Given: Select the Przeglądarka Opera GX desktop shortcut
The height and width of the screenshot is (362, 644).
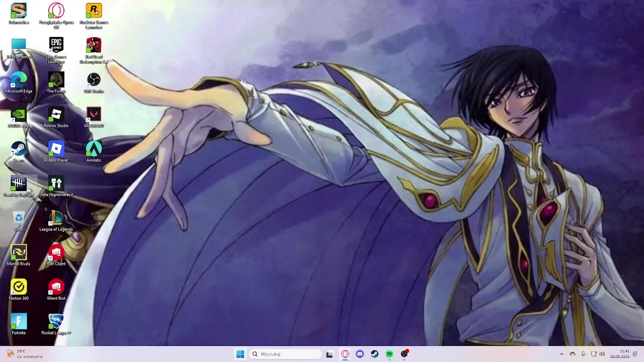Looking at the screenshot, I should coord(56,16).
